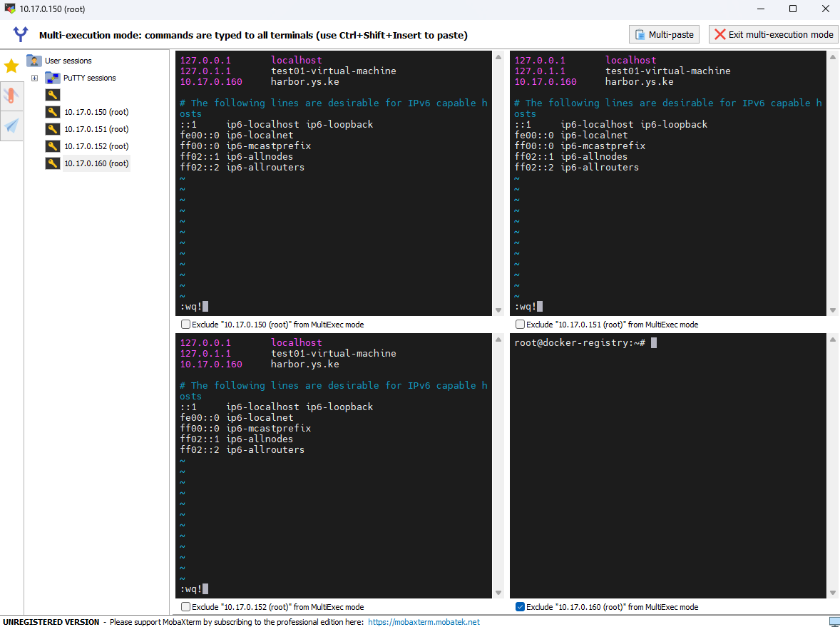Select User sessions tree root
840x627 pixels.
[x=68, y=61]
